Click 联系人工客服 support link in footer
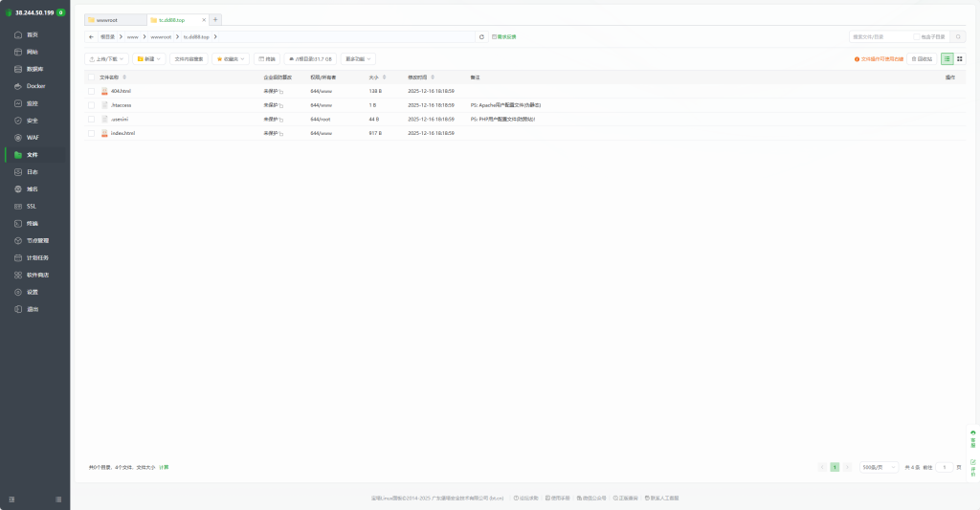This screenshot has width=980, height=510. click(x=662, y=499)
